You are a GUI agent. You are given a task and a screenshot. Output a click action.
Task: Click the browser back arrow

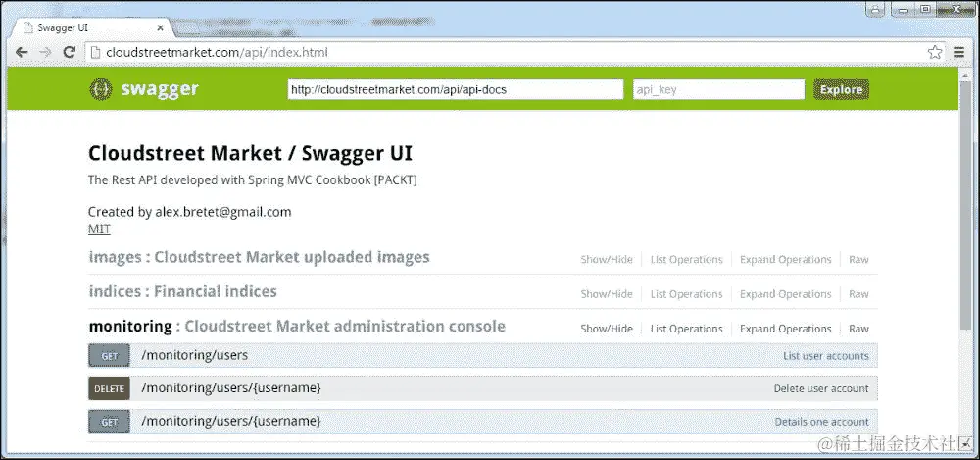tap(22, 53)
